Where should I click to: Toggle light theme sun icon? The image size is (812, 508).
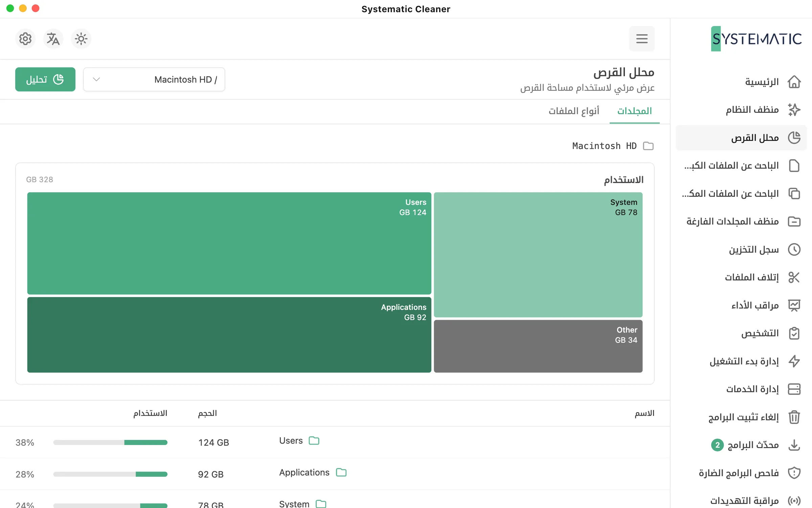pos(81,39)
